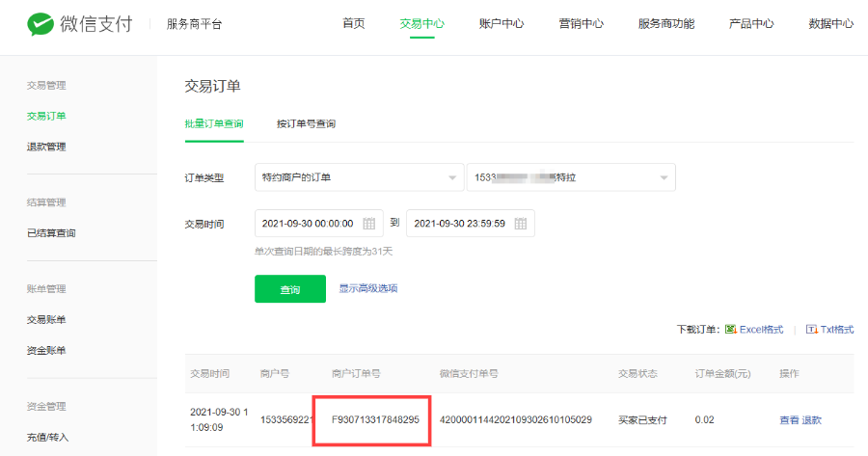Screen dimensions: 868x456
Task: Open 资金账单 in the sidebar
Action: [x=46, y=350]
